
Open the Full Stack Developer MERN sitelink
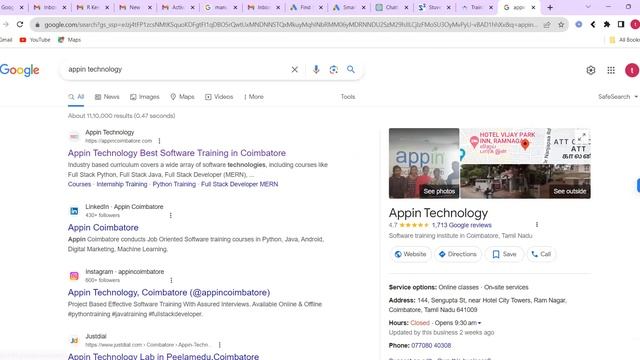point(240,184)
